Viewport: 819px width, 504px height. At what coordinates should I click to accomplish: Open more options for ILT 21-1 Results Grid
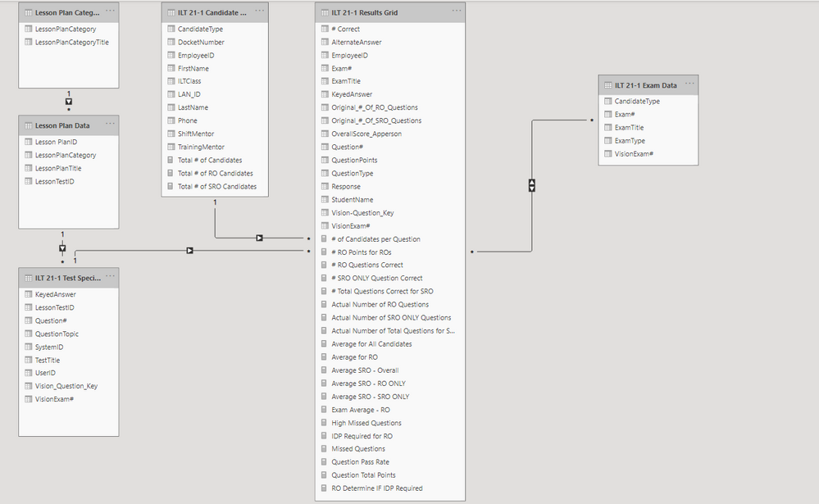(457, 11)
